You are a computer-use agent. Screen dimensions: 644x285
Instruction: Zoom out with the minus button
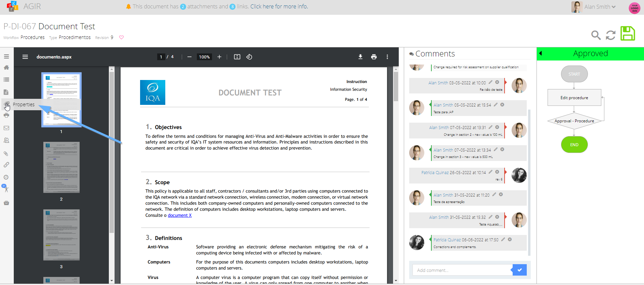[189, 57]
